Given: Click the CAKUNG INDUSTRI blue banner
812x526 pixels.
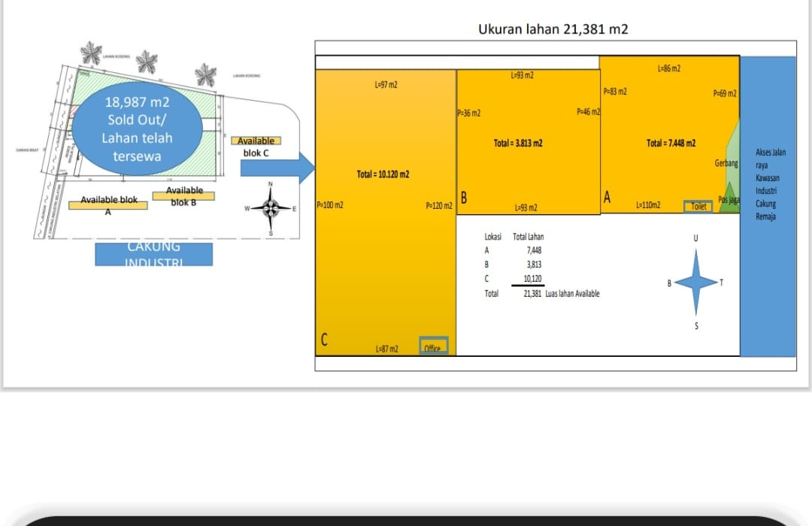Looking at the screenshot, I should (x=153, y=253).
